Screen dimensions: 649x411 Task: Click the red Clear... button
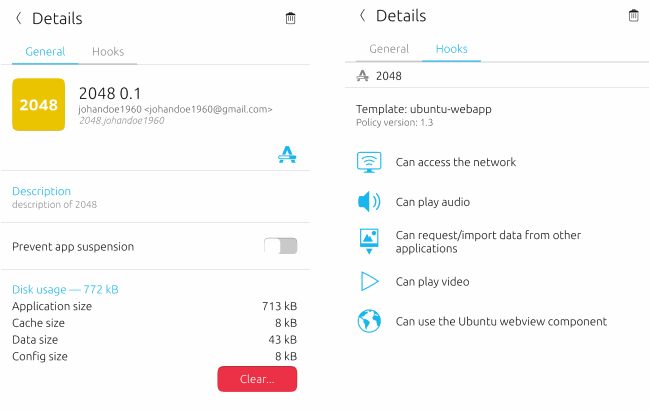[257, 379]
